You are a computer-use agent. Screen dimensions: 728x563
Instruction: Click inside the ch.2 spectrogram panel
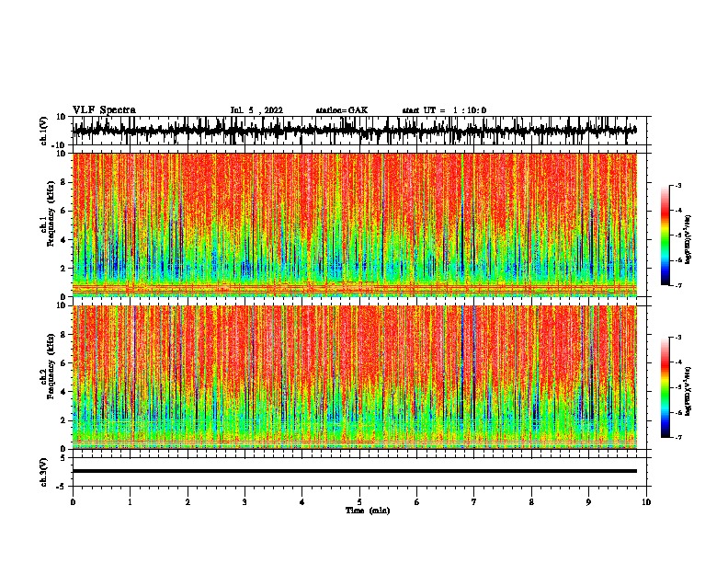pyautogui.click(x=355, y=377)
